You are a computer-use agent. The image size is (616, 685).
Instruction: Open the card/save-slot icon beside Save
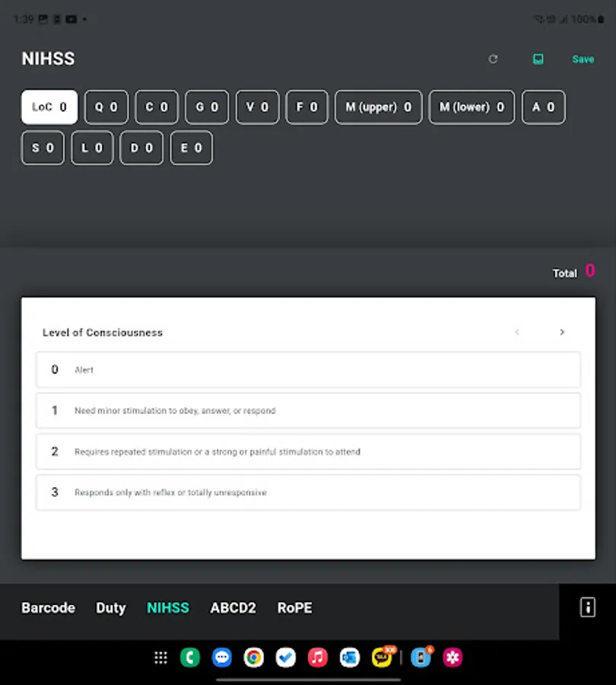(538, 59)
